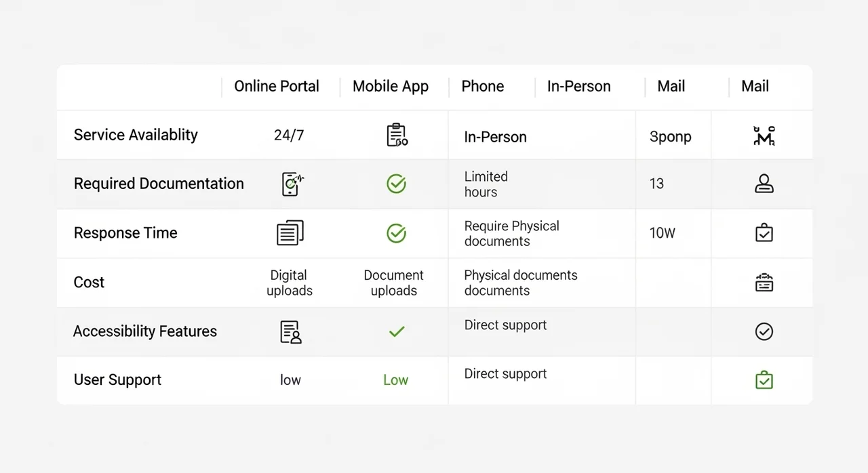Click the person icon in the last Mail column

(764, 184)
